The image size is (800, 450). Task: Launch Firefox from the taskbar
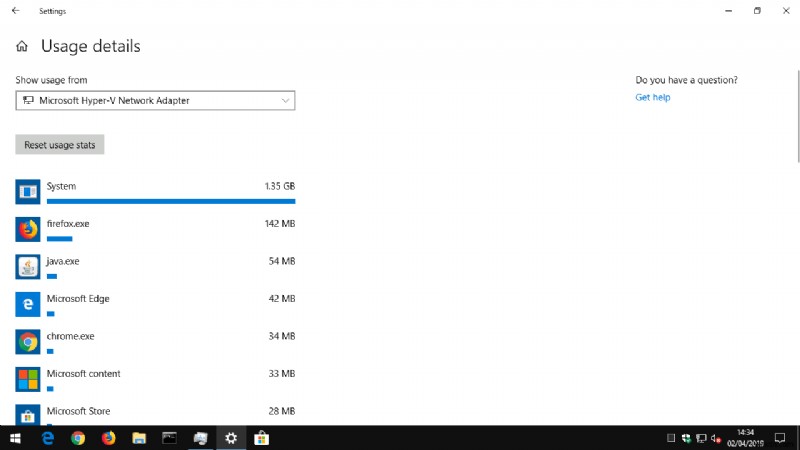[x=108, y=438]
